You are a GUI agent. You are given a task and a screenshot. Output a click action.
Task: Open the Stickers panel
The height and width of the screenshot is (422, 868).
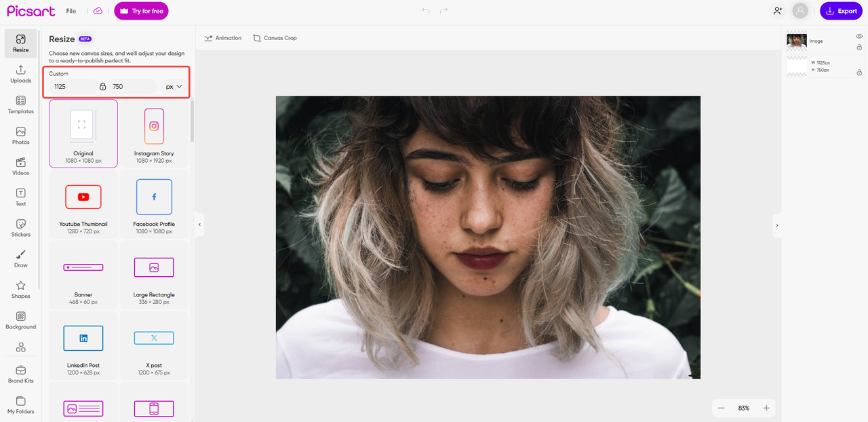pos(20,228)
